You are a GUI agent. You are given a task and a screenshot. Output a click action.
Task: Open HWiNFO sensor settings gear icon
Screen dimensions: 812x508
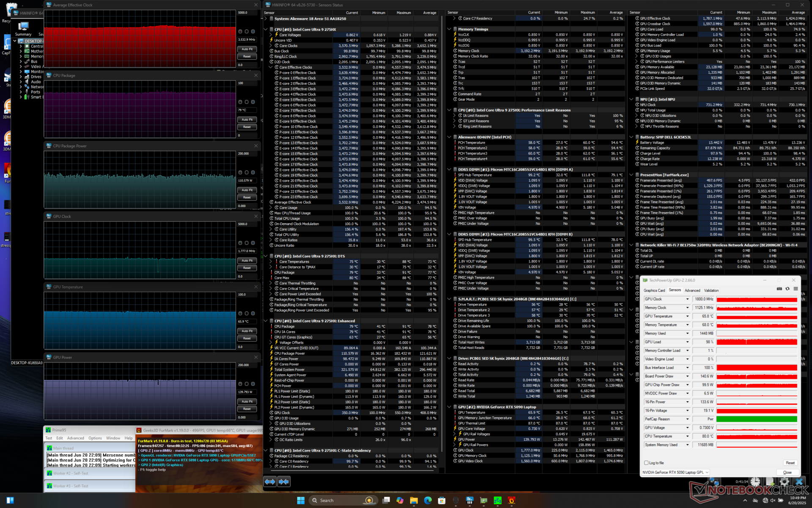784,482
